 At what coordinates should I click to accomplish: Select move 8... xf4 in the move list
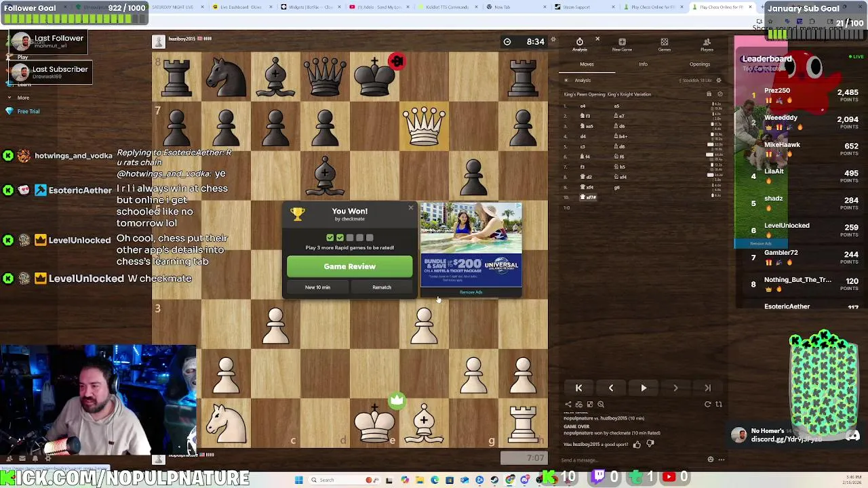[x=621, y=177]
